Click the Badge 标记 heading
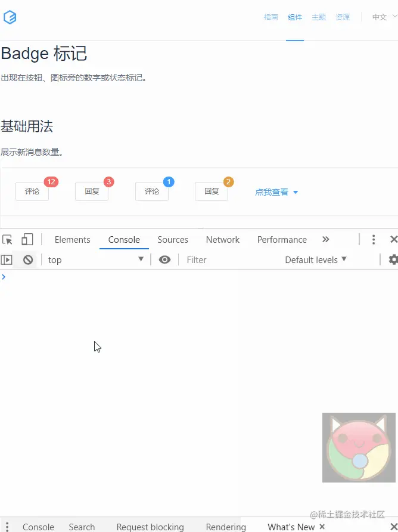 tap(44, 54)
